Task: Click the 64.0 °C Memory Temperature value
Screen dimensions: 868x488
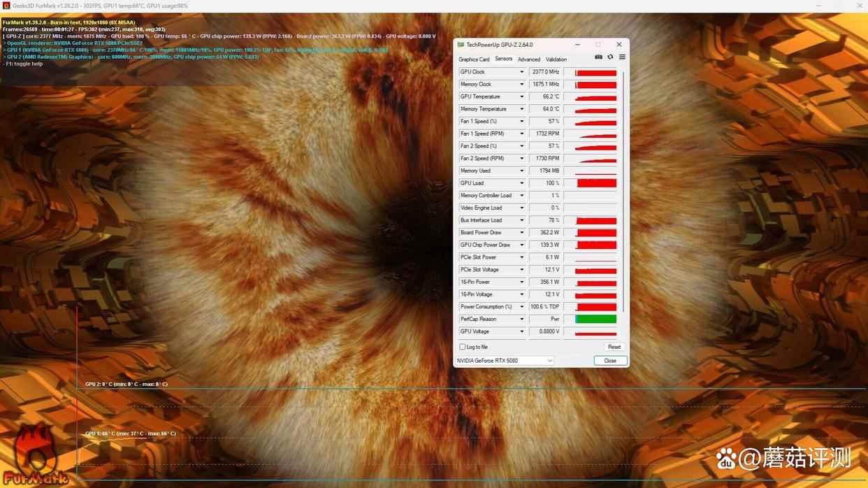Action: click(545, 109)
